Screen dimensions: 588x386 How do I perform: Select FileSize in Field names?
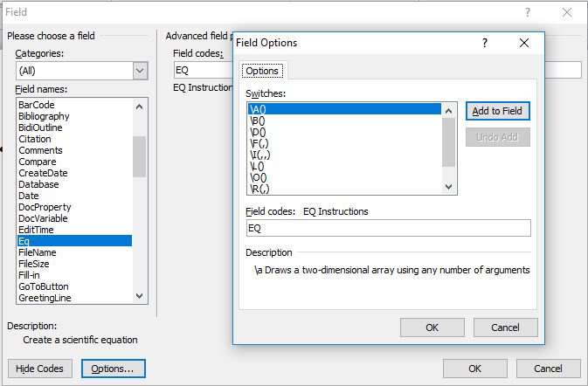75,264
